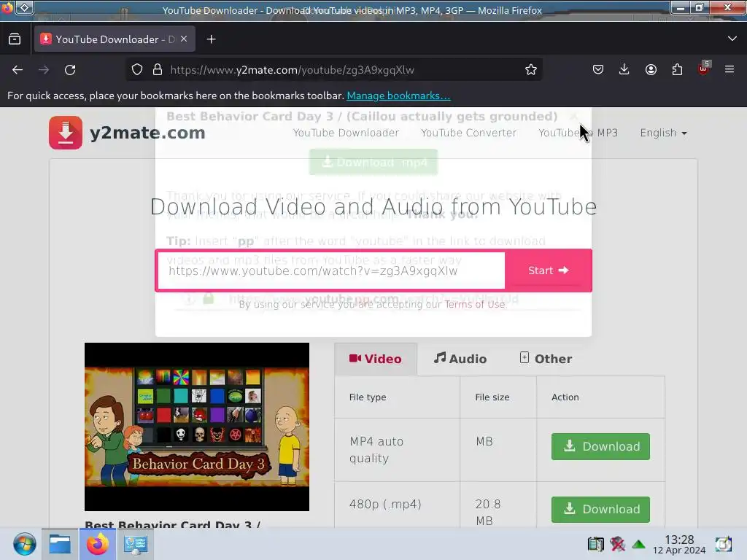This screenshot has width=747, height=560.
Task: Click the y2mate red download logo
Action: 66,133
